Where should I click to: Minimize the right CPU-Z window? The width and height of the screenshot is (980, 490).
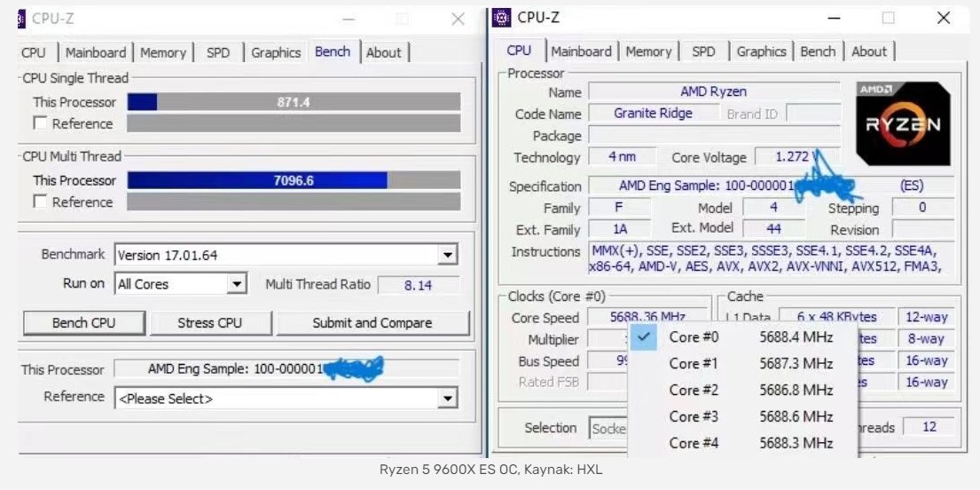(x=835, y=18)
